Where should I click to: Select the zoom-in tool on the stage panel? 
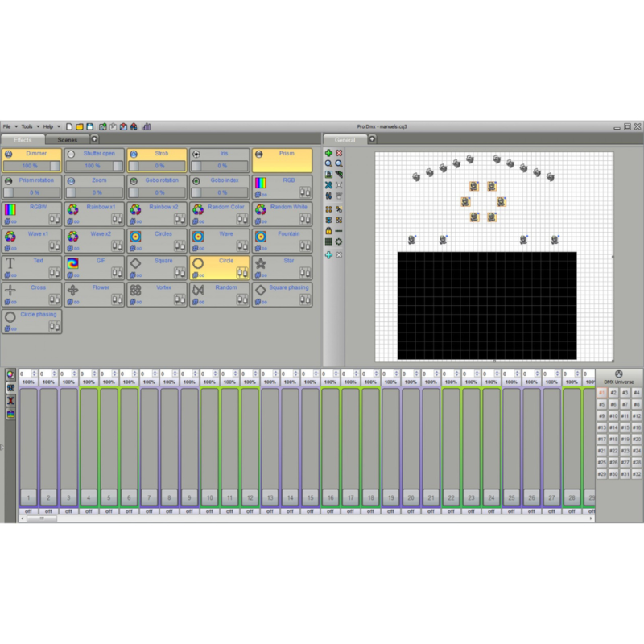click(328, 163)
